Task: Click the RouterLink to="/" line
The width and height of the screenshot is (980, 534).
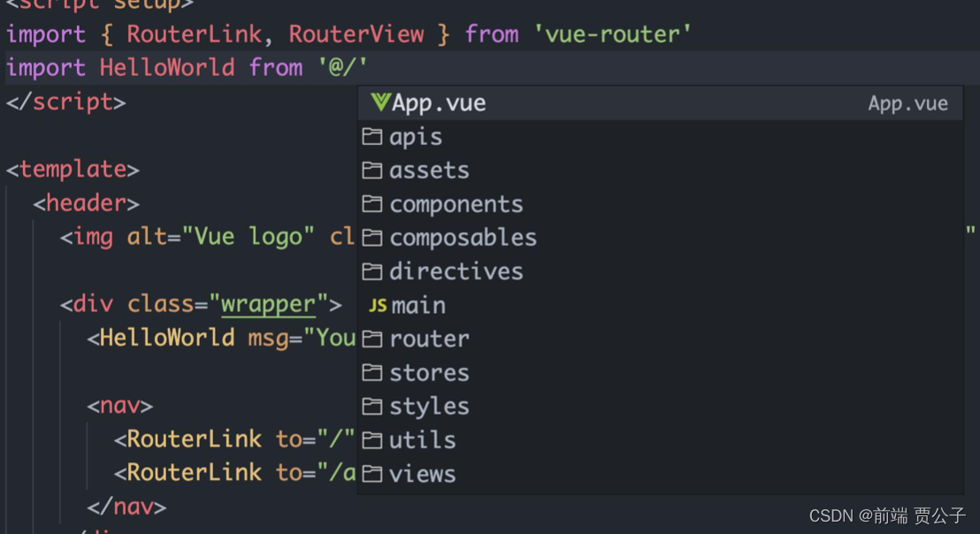Action: coord(235,439)
